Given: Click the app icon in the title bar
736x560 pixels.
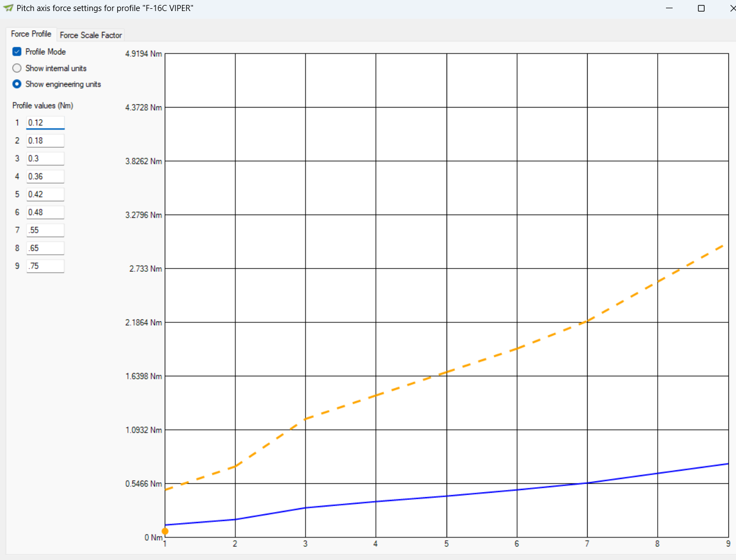Looking at the screenshot, I should click(8, 8).
